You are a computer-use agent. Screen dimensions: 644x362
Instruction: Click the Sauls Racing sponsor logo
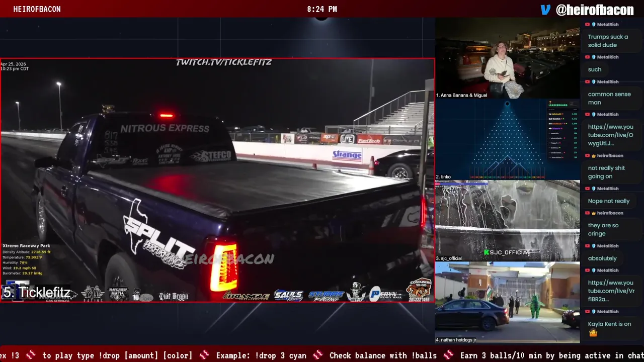coord(289,296)
